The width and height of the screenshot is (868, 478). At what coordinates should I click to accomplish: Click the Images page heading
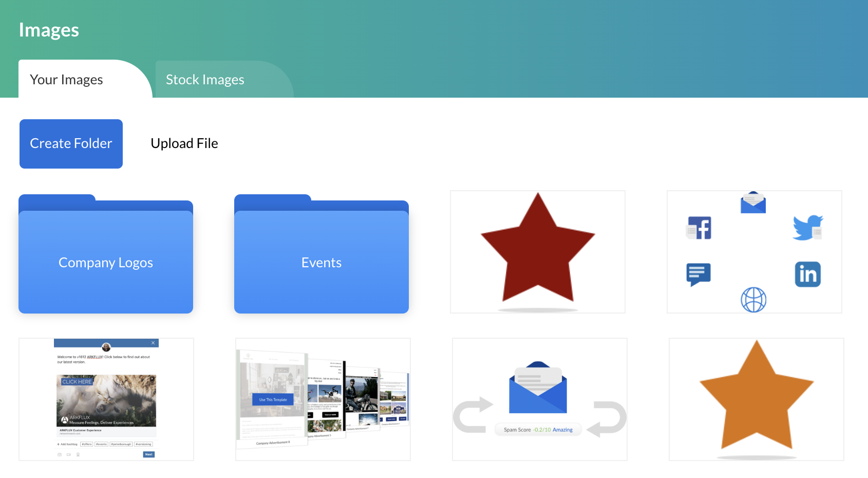point(49,30)
